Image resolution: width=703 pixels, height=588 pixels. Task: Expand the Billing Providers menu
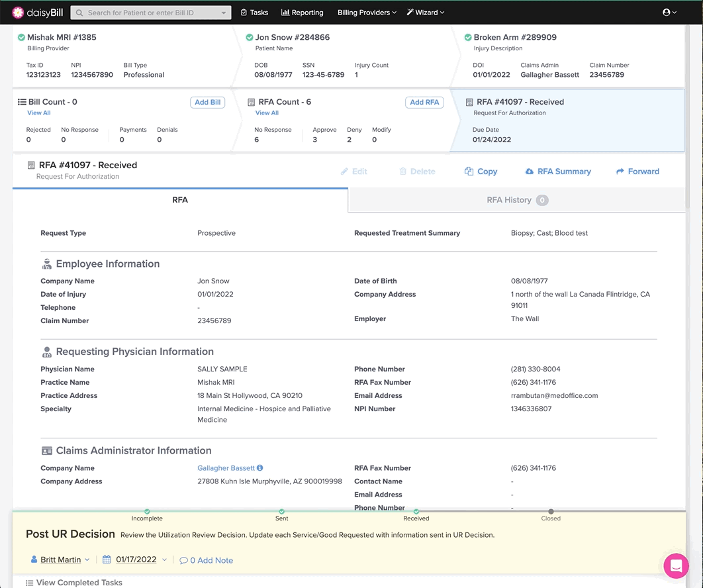coord(367,13)
